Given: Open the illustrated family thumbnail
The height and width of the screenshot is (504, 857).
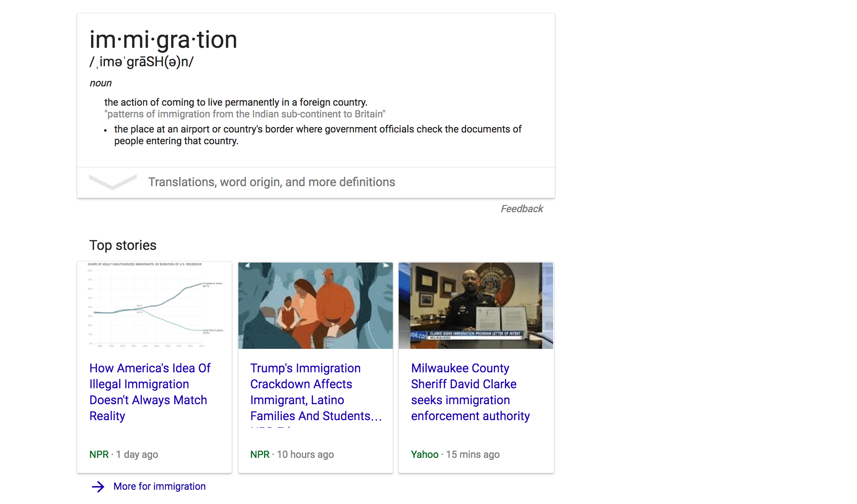Looking at the screenshot, I should coord(316,306).
